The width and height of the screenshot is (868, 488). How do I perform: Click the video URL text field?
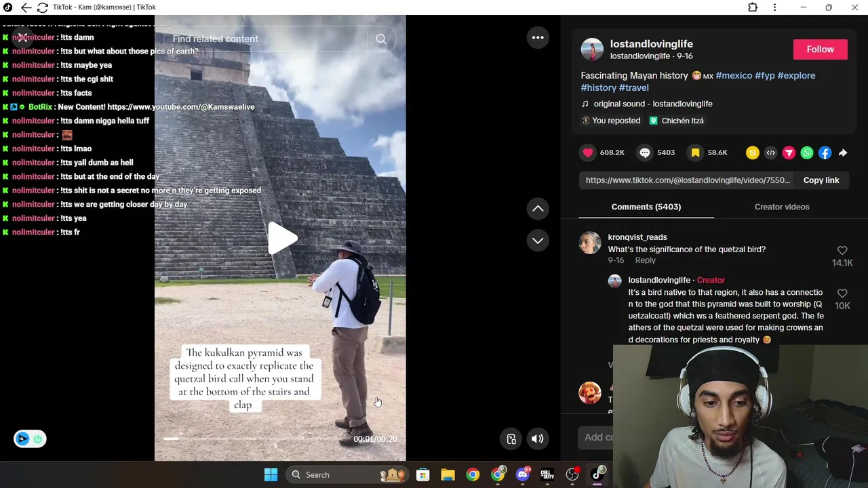click(688, 180)
